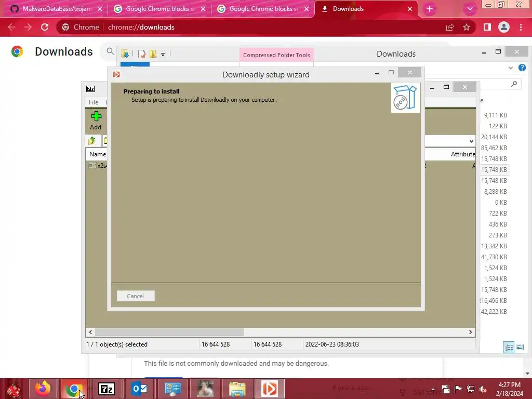The width and height of the screenshot is (532, 399).
Task: Select the 85,462 KB file size entry
Action: 494,148
